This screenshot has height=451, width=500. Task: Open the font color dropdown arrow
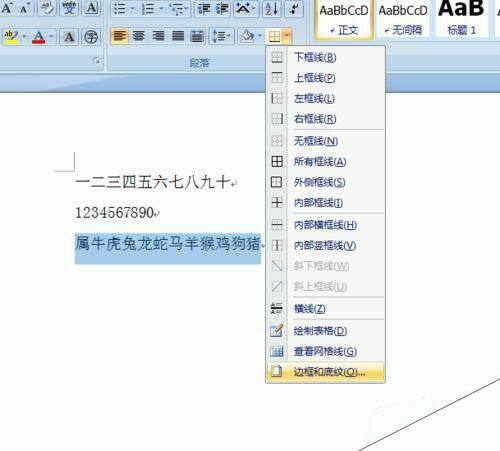[x=51, y=36]
